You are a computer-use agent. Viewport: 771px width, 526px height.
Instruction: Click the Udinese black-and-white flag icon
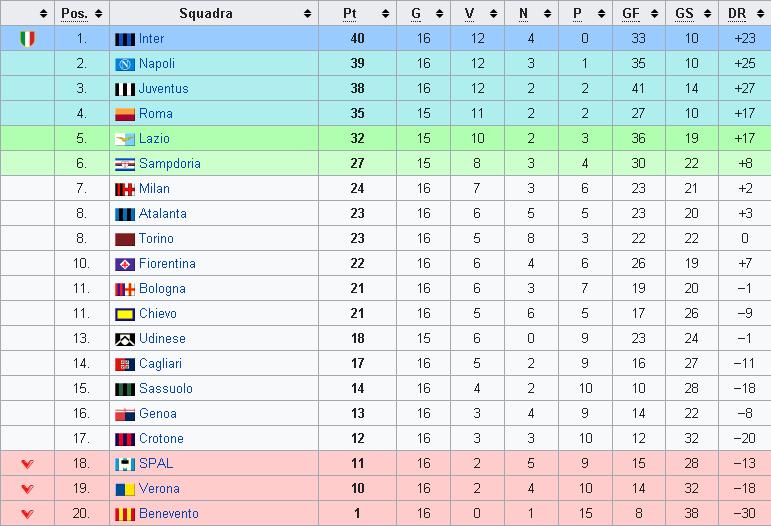click(x=124, y=339)
